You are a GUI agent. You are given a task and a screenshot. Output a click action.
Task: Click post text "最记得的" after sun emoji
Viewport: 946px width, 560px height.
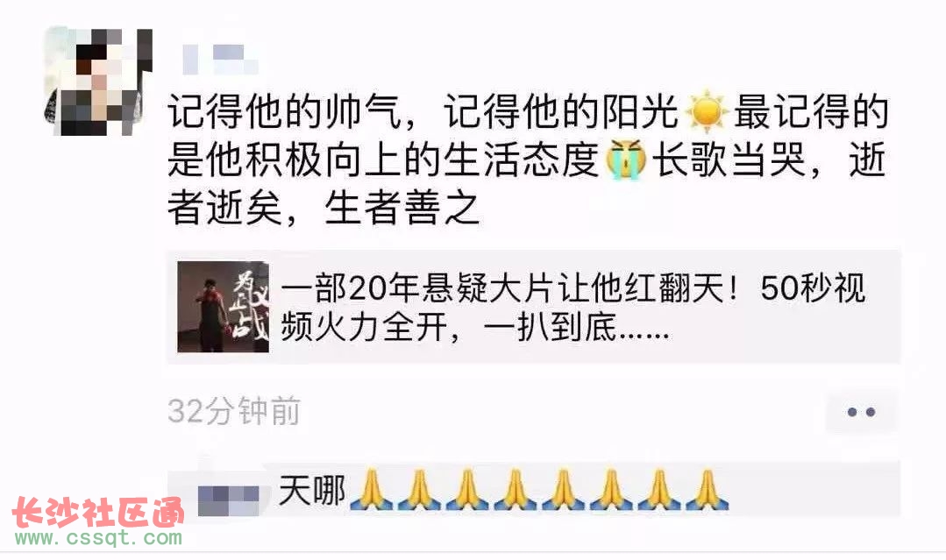[811, 112]
